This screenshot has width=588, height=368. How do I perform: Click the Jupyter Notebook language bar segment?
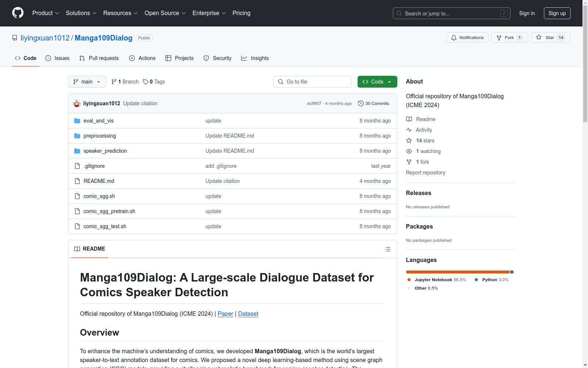[458, 272]
